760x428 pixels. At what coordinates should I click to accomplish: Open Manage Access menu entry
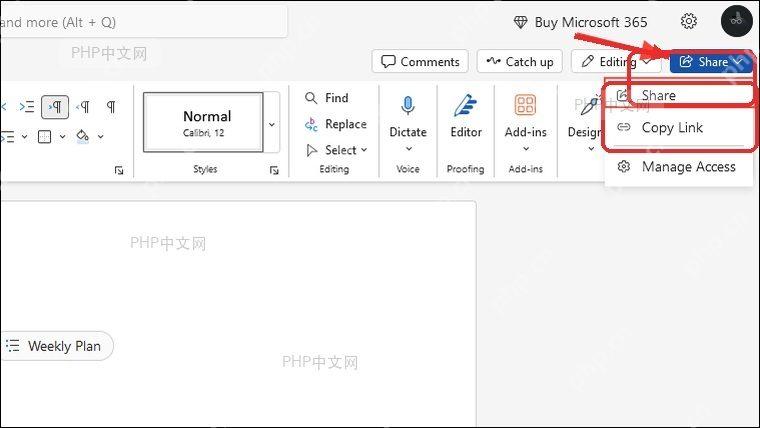click(679, 167)
